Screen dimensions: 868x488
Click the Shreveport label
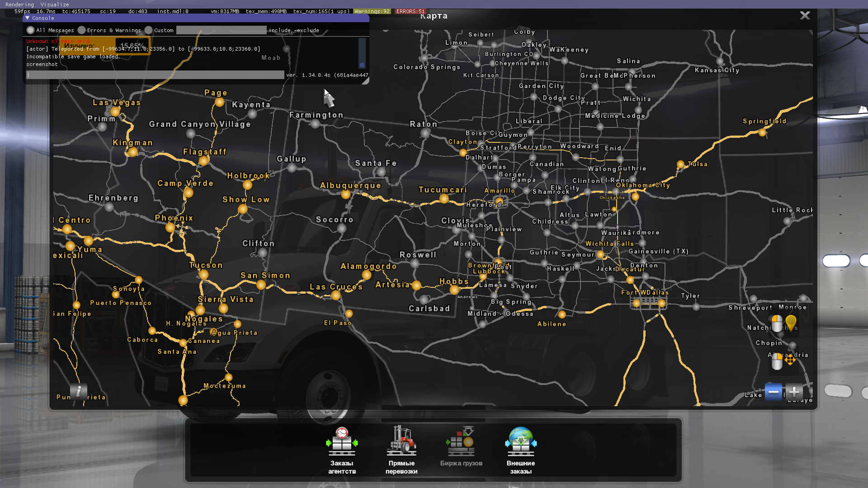(750, 308)
